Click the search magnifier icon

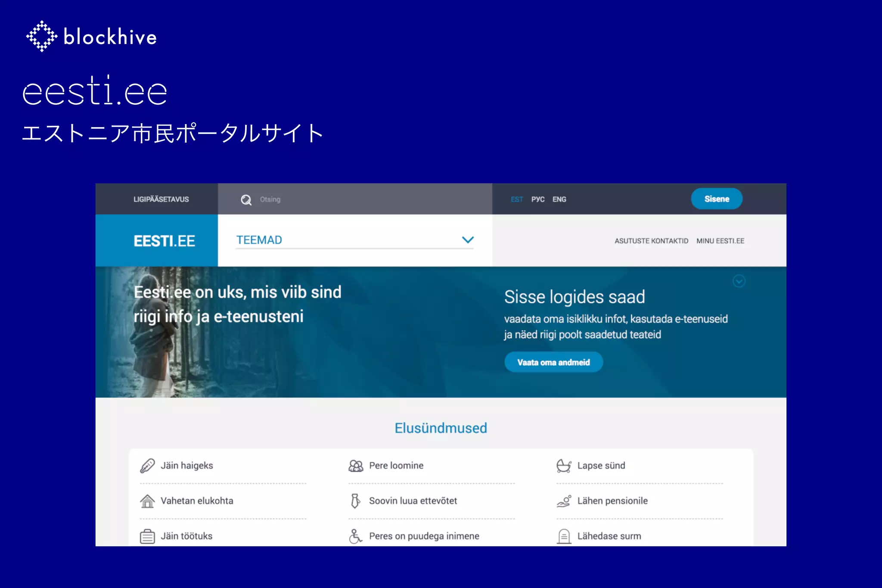tap(246, 199)
